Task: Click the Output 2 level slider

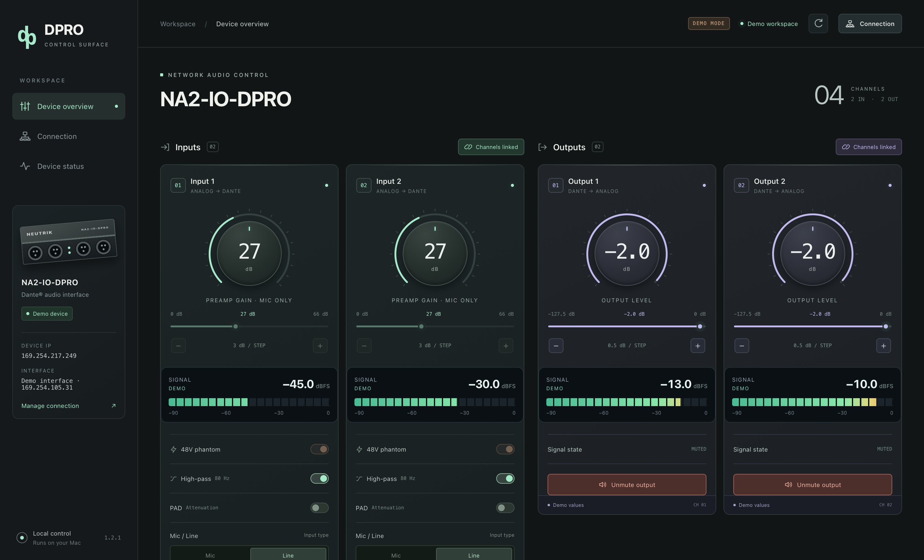Action: click(812, 326)
